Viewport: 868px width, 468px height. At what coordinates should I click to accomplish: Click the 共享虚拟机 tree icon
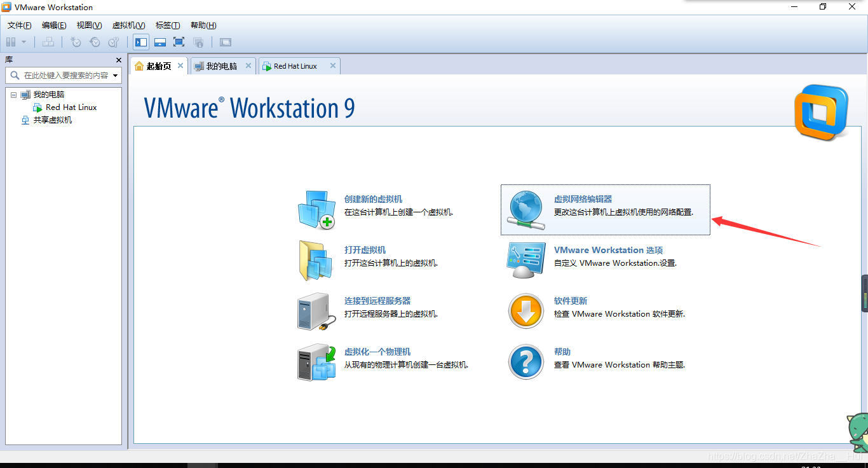pyautogui.click(x=25, y=120)
